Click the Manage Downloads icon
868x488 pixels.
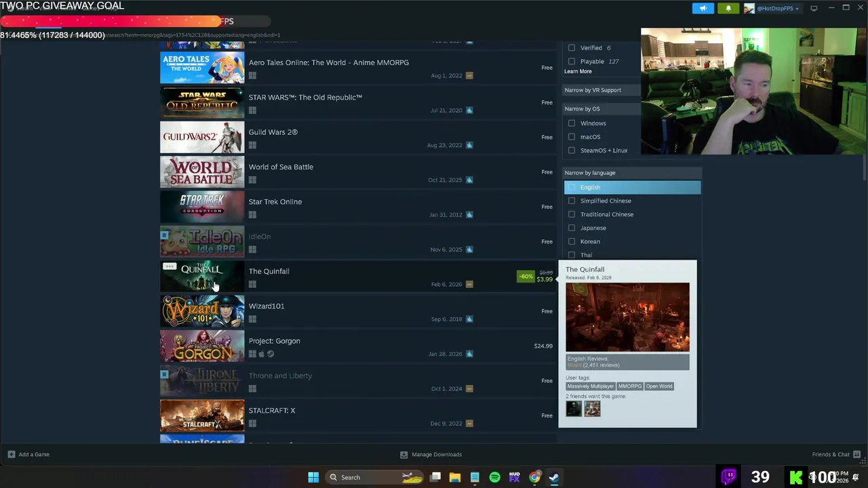tap(403, 454)
